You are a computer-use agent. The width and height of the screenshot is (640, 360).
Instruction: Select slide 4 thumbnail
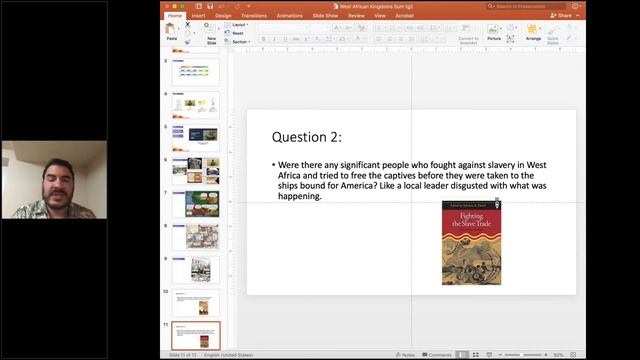coord(196,105)
